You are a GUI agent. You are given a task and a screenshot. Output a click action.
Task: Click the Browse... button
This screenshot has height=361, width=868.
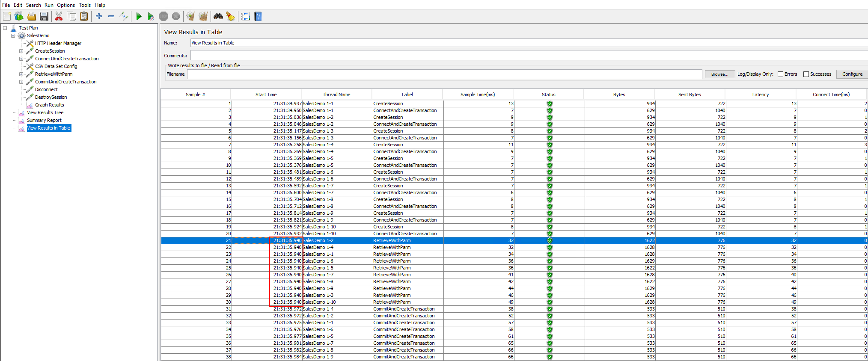(719, 74)
